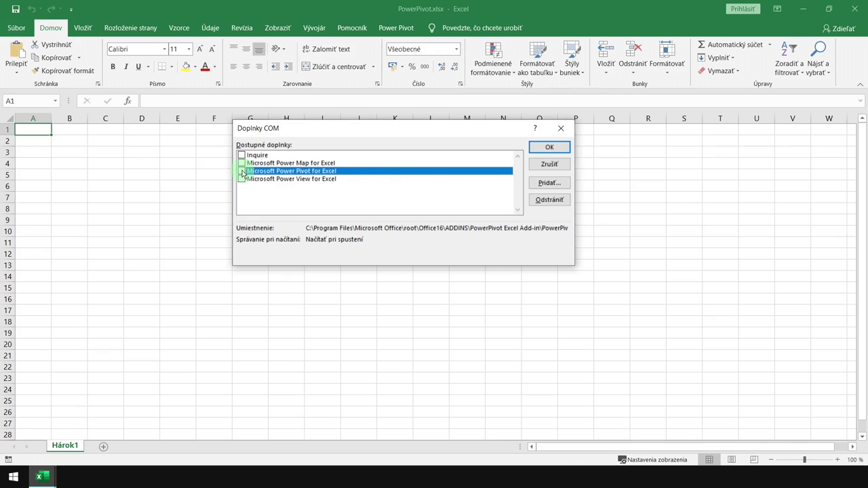
Task: Increase font size with larger A
Action: point(200,49)
